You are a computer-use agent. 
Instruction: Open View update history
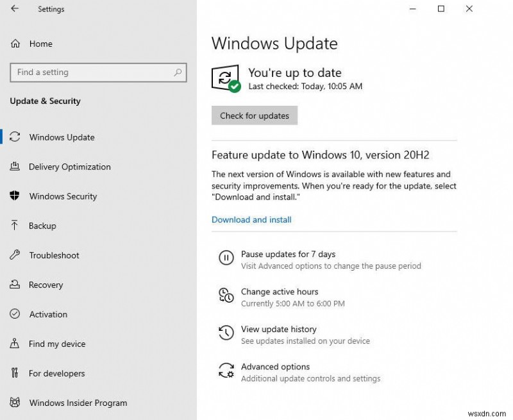278,329
